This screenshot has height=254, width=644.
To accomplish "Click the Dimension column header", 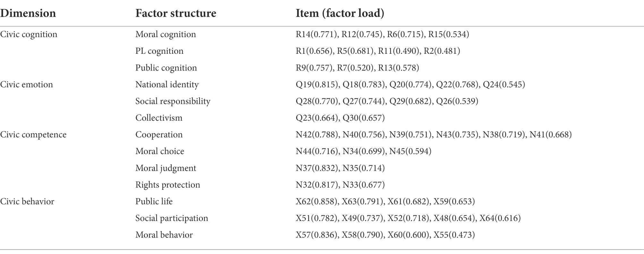I will (28, 13).
